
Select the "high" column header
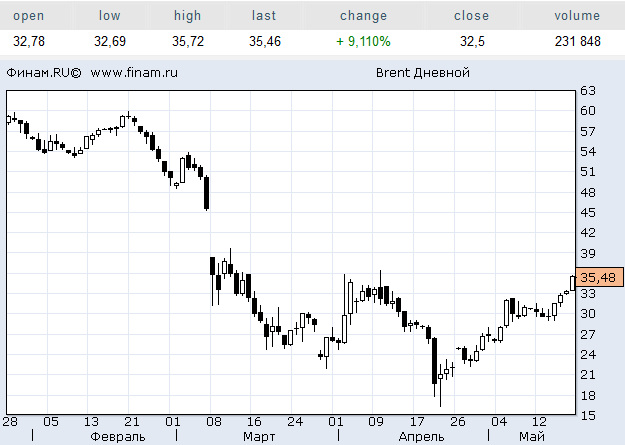click(x=187, y=16)
